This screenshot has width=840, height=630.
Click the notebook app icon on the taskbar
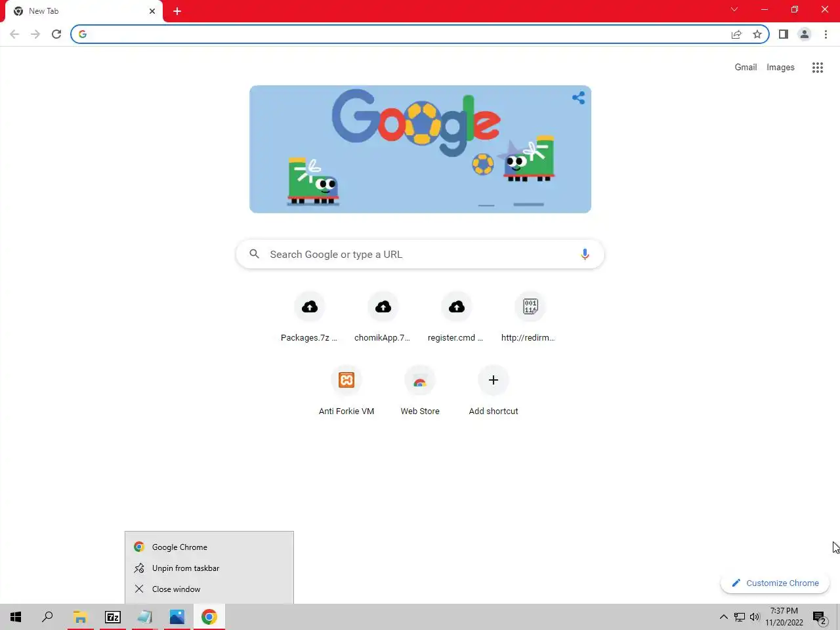[x=145, y=617]
